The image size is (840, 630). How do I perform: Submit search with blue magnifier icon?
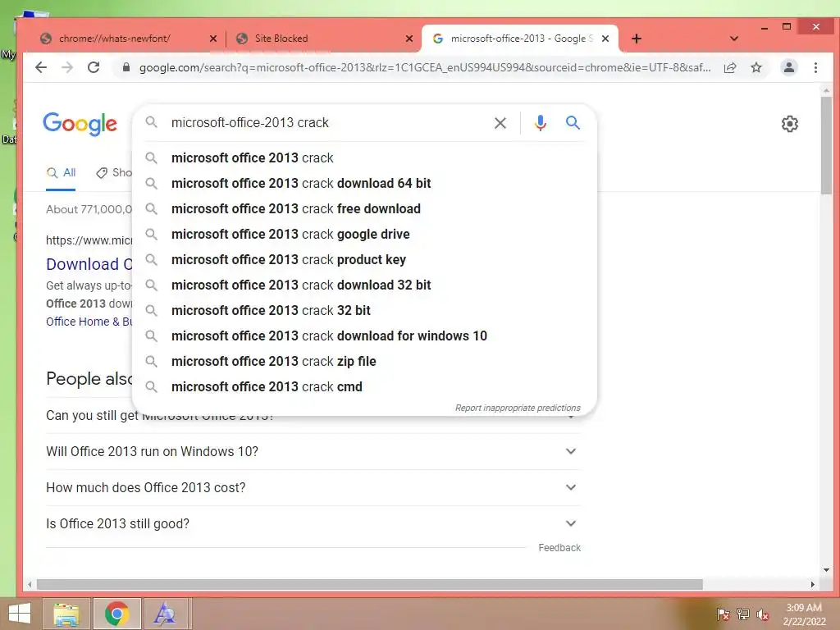pos(573,123)
